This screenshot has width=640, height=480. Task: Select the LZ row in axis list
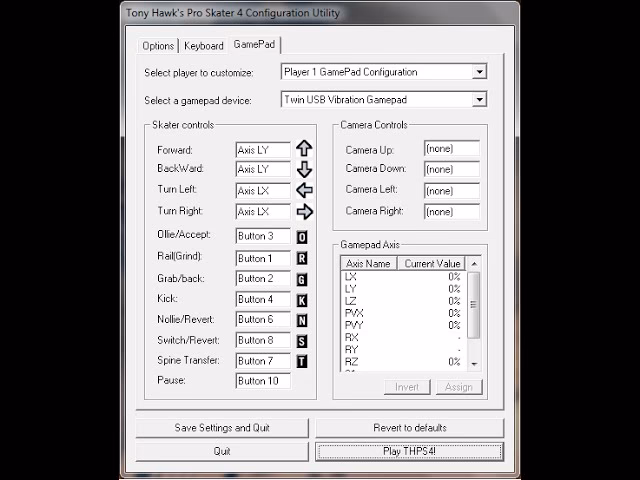click(x=403, y=301)
